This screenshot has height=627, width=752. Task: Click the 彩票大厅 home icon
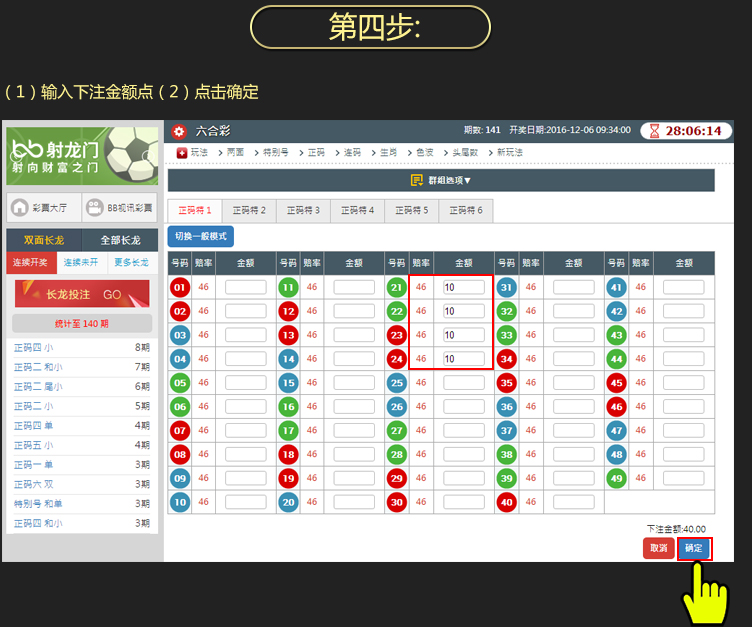point(19,208)
